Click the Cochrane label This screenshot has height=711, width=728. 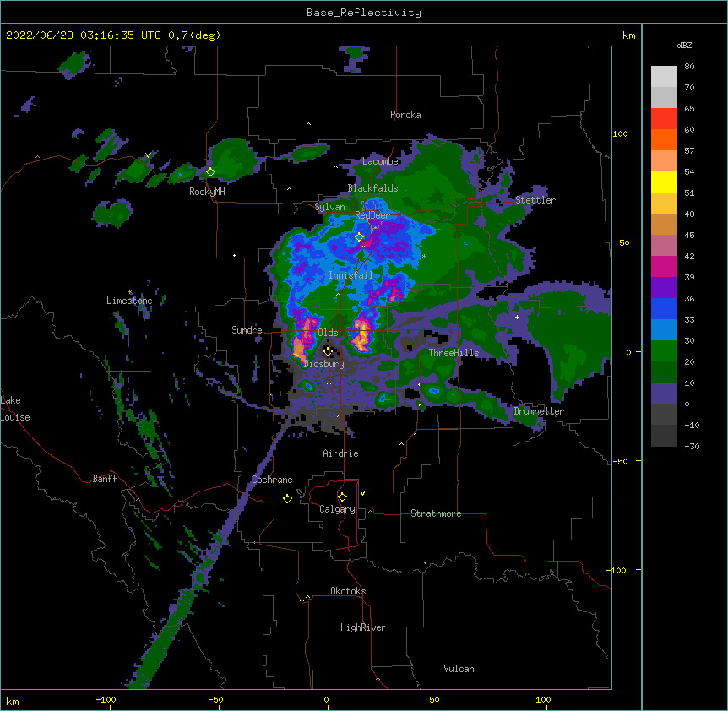coord(272,480)
